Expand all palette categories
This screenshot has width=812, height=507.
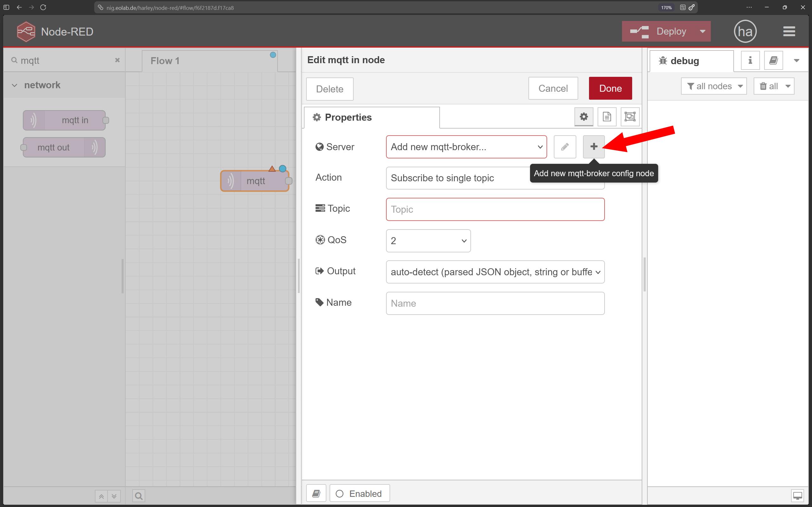click(x=114, y=496)
